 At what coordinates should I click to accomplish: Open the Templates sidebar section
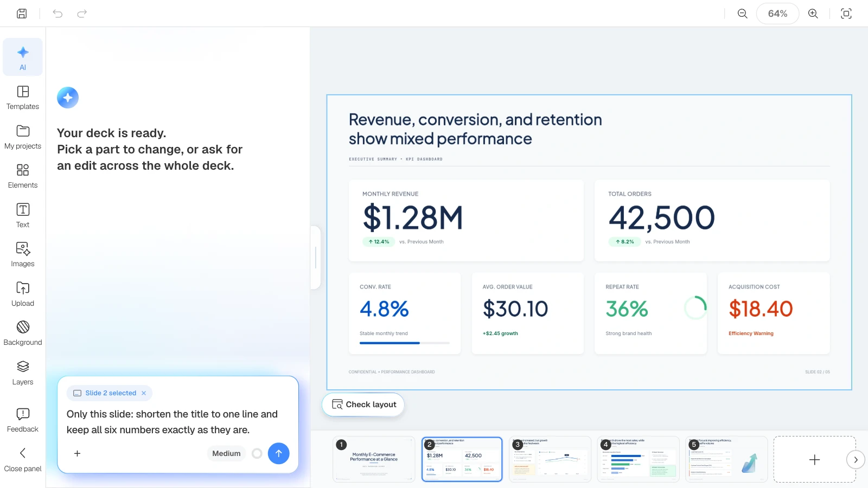(x=23, y=98)
